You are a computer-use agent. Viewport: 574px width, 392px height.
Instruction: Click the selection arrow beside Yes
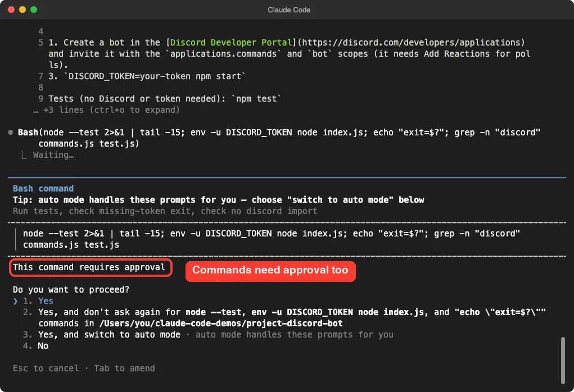(15, 301)
